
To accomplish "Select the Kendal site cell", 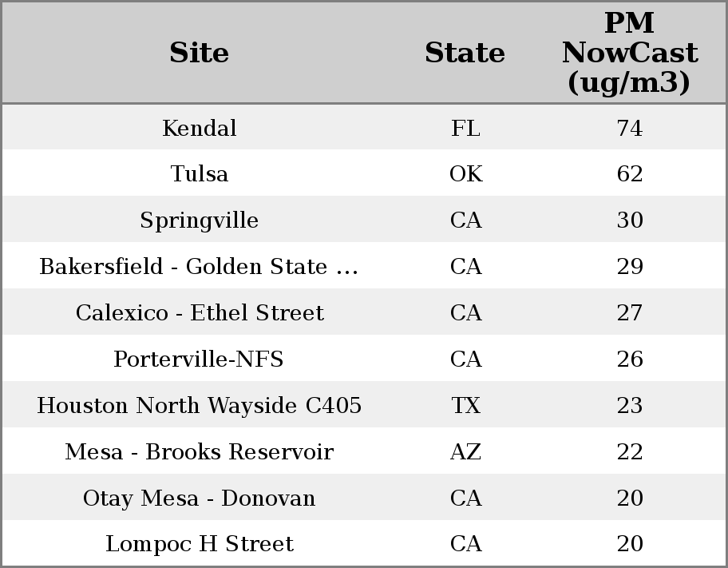I will coord(199,128).
